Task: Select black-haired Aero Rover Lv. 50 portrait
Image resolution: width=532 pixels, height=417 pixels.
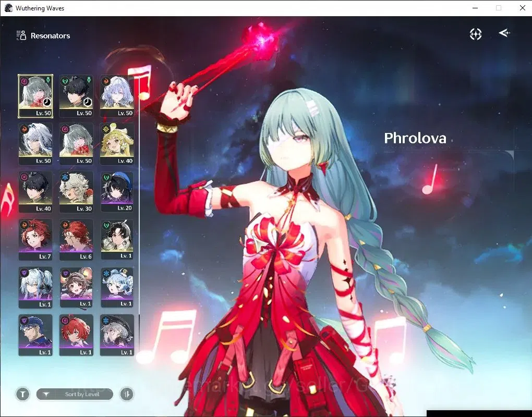Action: click(76, 96)
